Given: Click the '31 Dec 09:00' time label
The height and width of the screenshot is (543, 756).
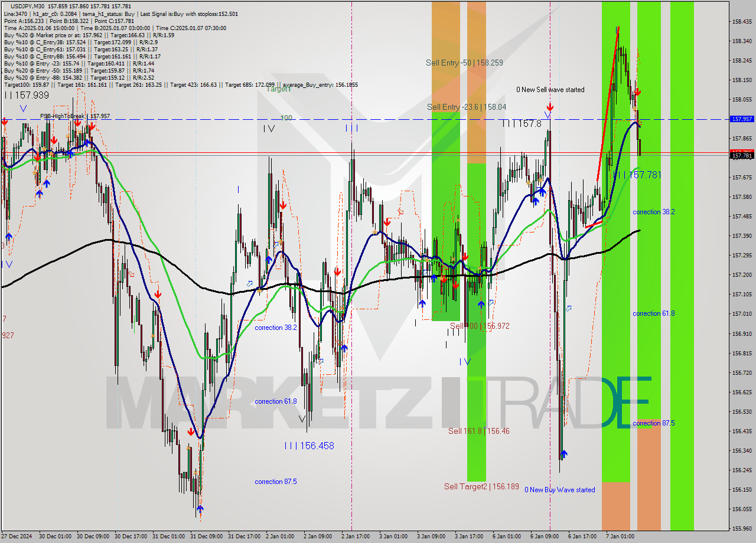Looking at the screenshot, I should coord(206,537).
